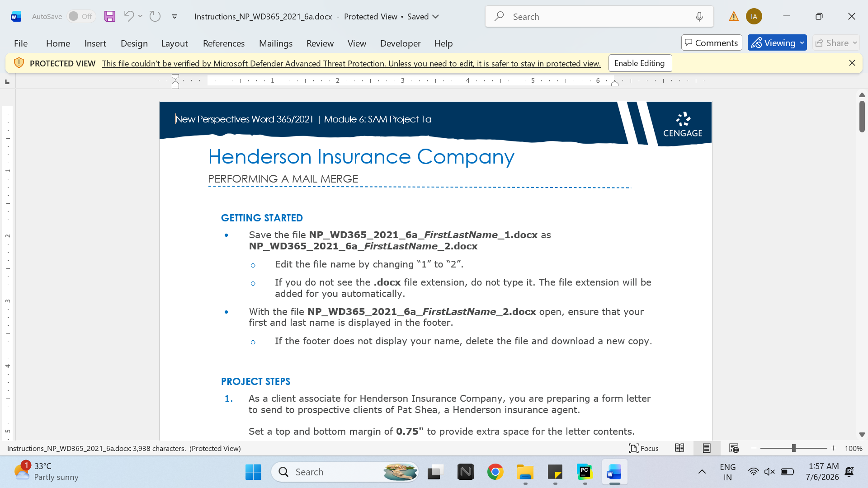Open the notification bell icon

pos(849,472)
